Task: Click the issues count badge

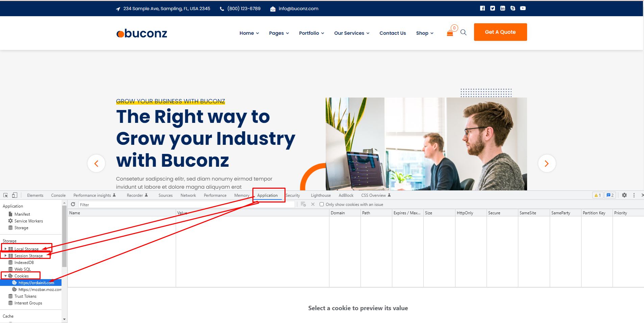Action: click(x=610, y=195)
